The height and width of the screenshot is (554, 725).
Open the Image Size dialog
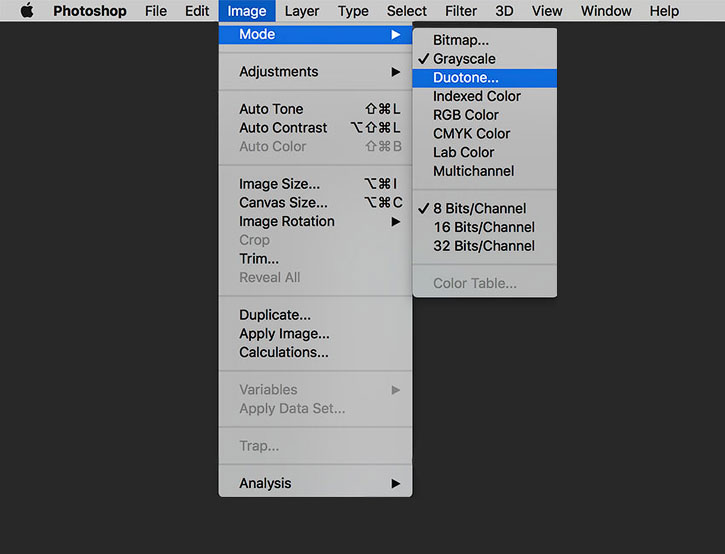click(x=315, y=184)
